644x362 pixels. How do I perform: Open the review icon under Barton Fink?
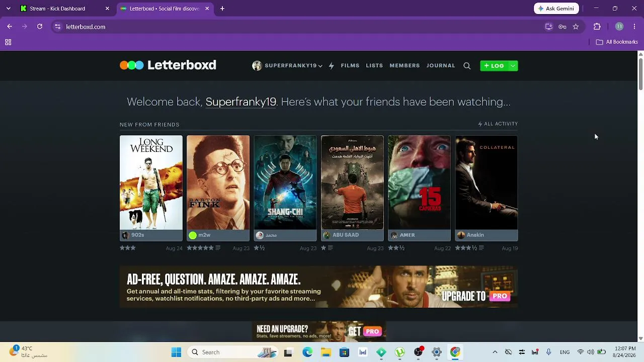(218, 248)
